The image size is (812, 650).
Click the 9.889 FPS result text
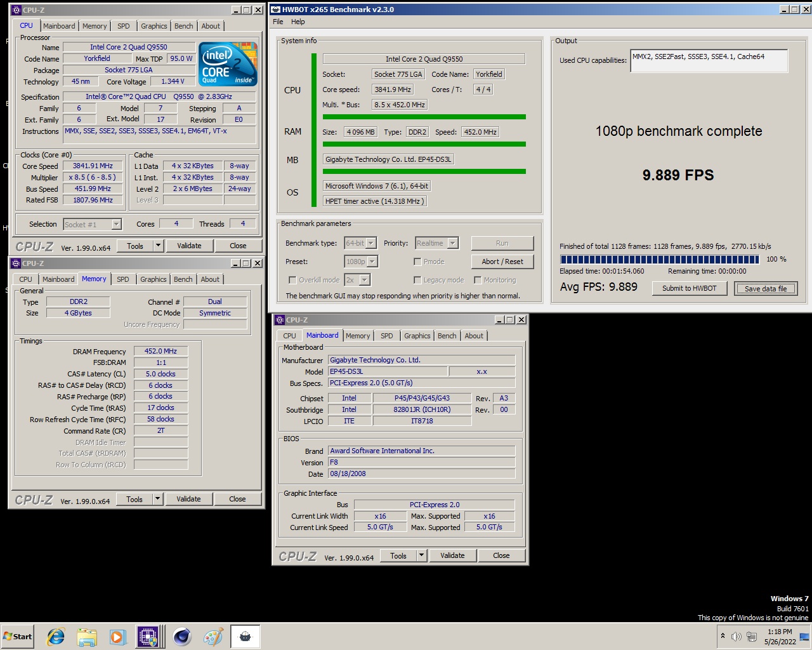pos(678,175)
